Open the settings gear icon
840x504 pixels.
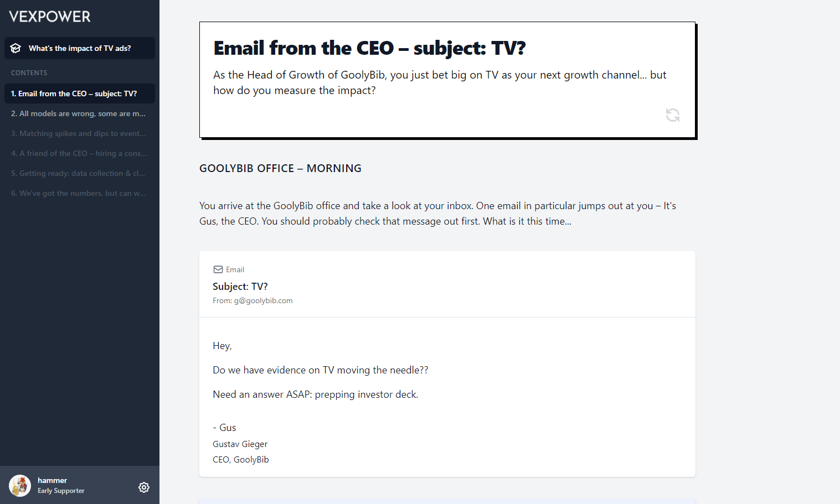pos(144,487)
